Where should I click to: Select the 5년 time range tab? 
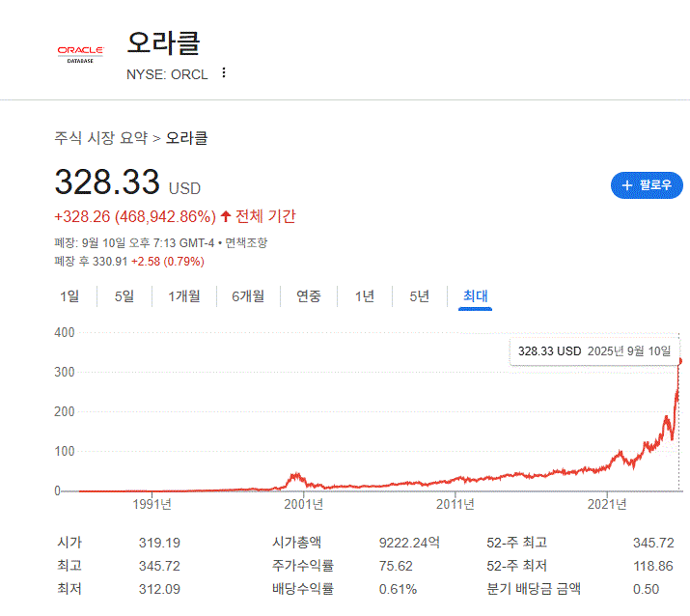tap(419, 296)
